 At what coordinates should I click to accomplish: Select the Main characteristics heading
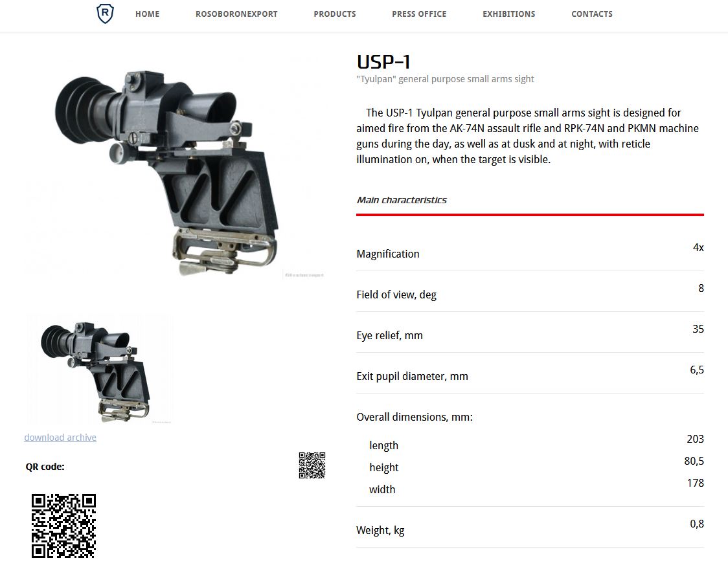(402, 200)
